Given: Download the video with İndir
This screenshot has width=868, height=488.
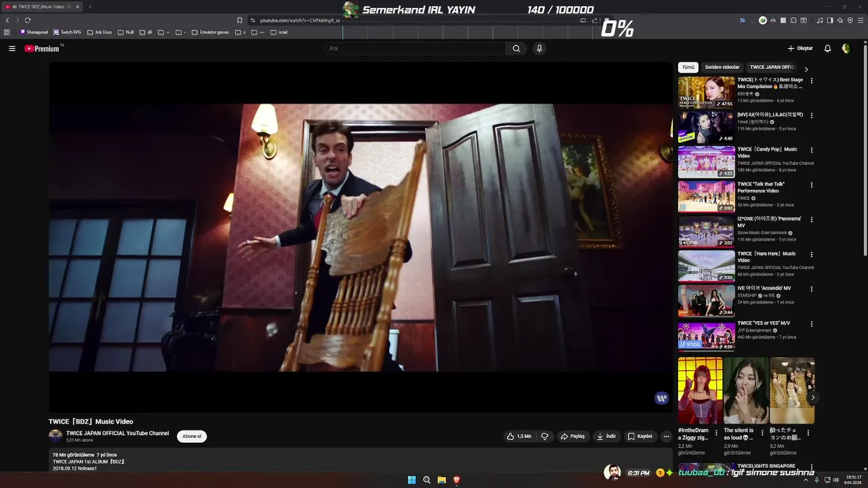Looking at the screenshot, I should click(606, 436).
